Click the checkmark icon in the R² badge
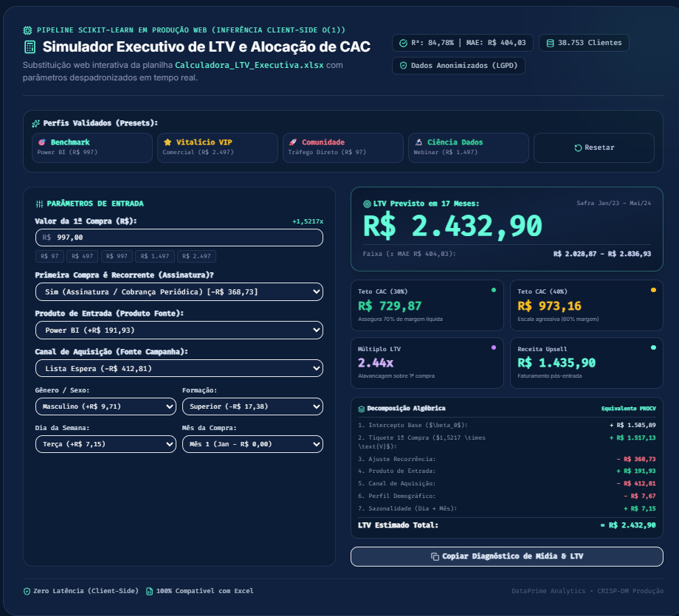The image size is (679, 616). tap(403, 43)
